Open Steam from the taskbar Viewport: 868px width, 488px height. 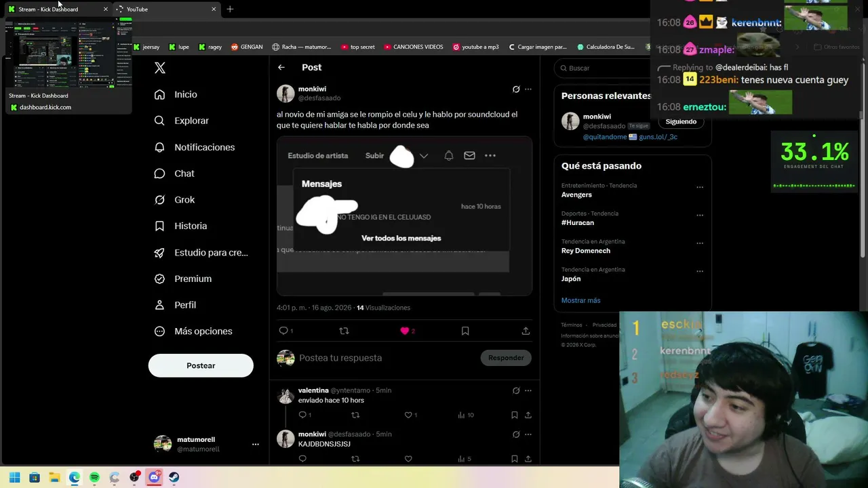(174, 477)
